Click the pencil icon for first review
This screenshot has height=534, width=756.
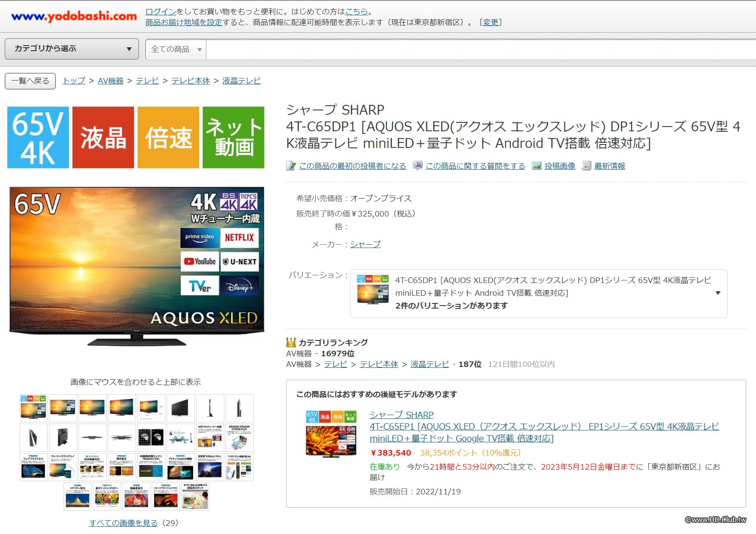click(x=291, y=166)
